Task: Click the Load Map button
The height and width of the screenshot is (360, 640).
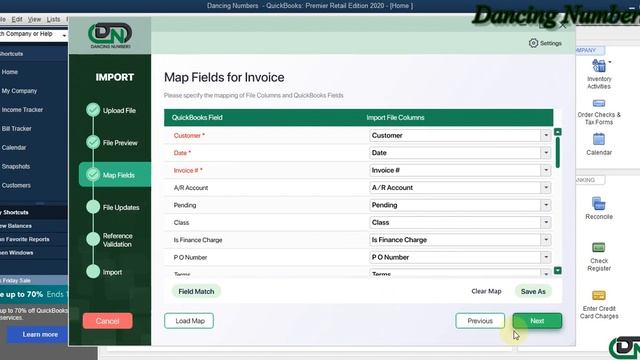Action: [x=189, y=321]
